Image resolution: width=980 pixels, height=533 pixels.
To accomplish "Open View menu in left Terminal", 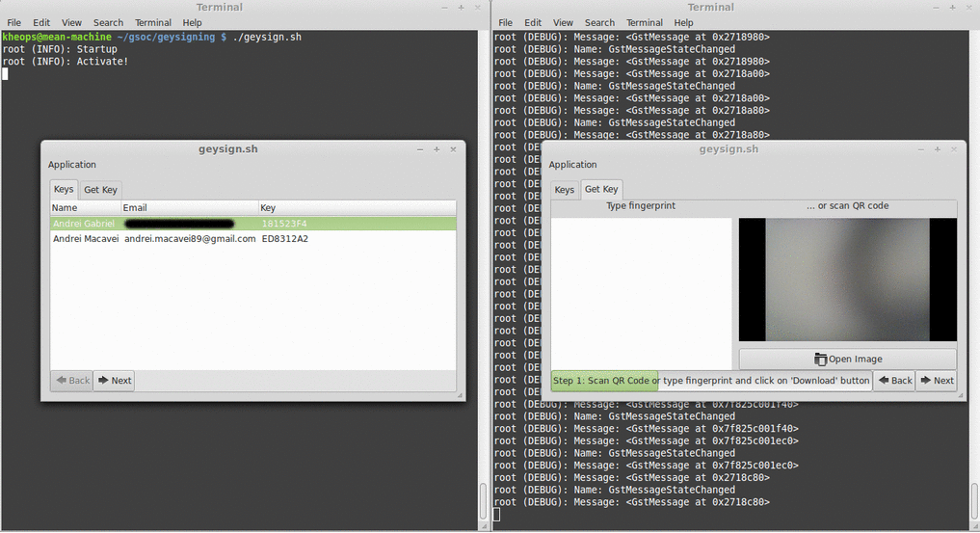I will click(71, 22).
